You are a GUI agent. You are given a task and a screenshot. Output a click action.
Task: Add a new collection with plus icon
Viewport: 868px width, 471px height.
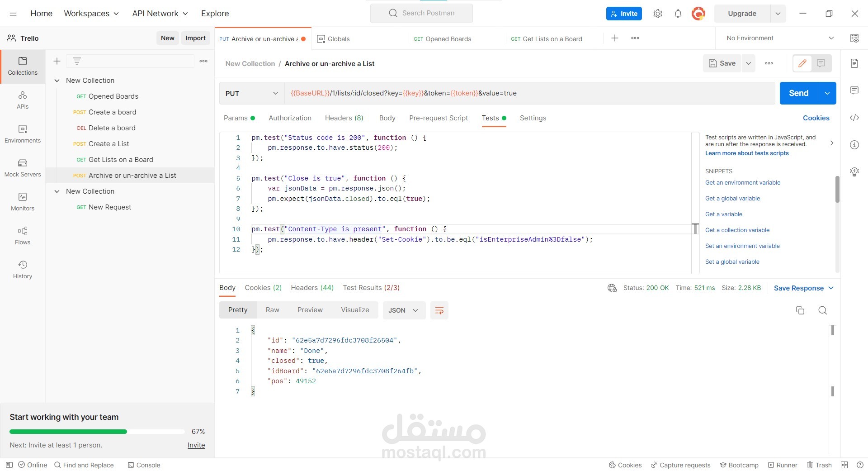[x=57, y=61]
